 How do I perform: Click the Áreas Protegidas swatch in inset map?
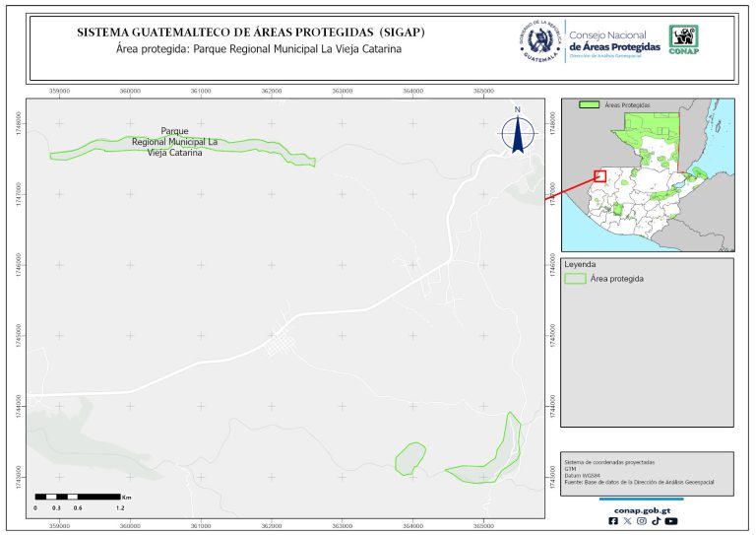click(590, 104)
